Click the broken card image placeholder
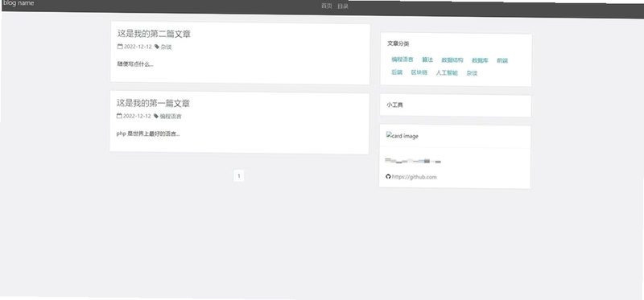The width and height of the screenshot is (644, 300). point(402,136)
